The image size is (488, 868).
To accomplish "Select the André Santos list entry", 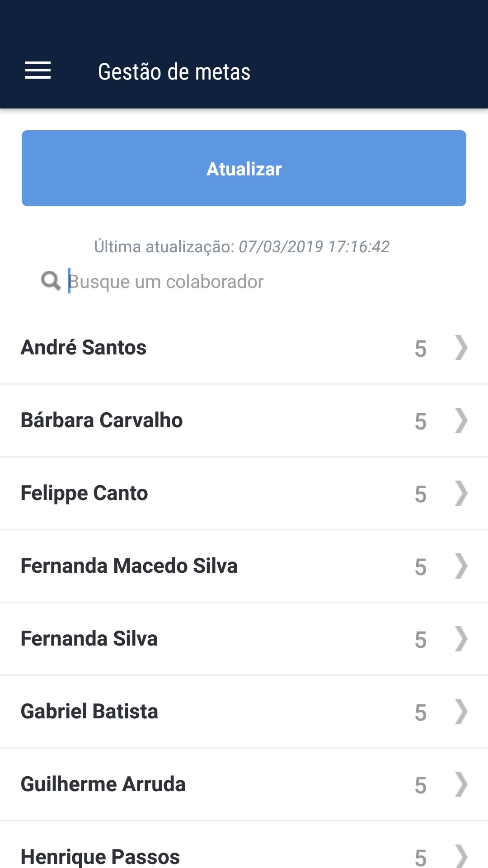I will [84, 348].
